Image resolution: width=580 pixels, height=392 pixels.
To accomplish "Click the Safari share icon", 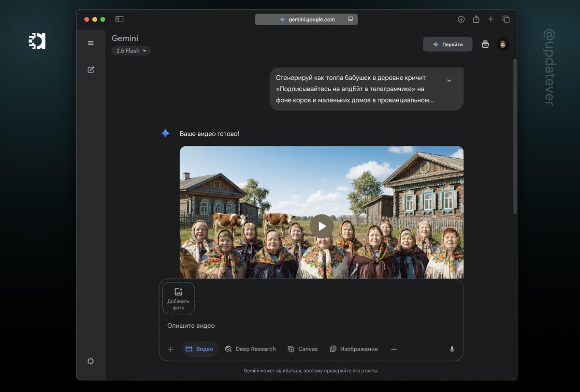I will (476, 19).
